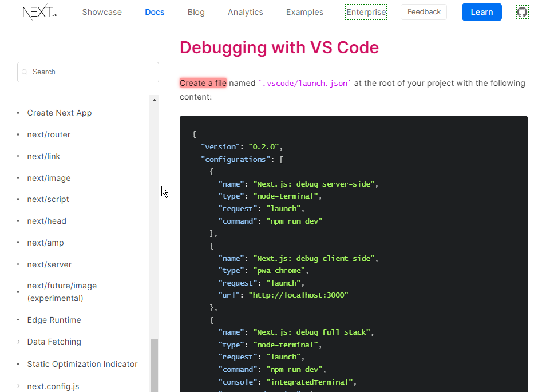Screen dimensions: 554x392
Task: Open the GitHub repository icon
Action: 521,12
